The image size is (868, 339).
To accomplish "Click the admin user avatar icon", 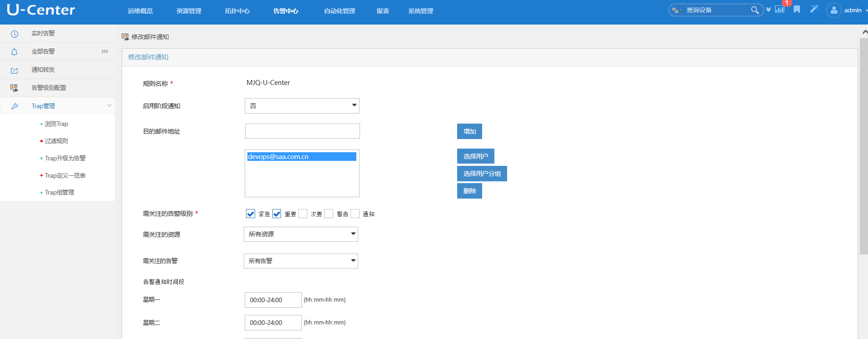I will [x=834, y=10].
